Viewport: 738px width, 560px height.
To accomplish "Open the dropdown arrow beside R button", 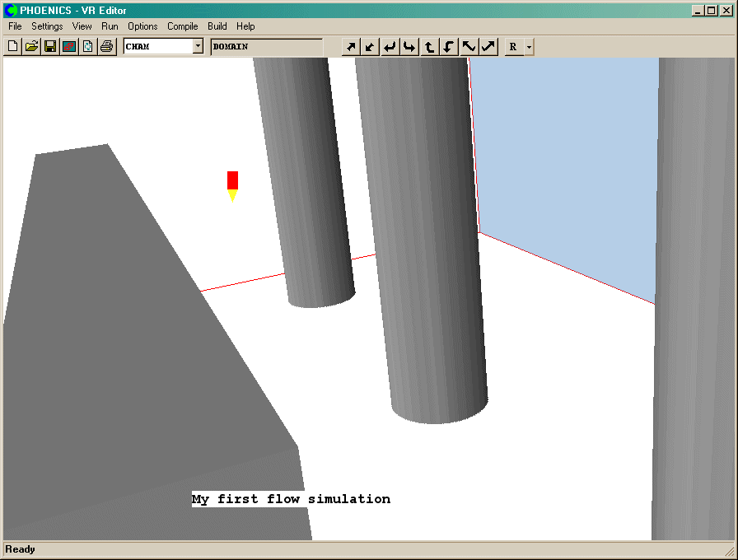I will (529, 47).
